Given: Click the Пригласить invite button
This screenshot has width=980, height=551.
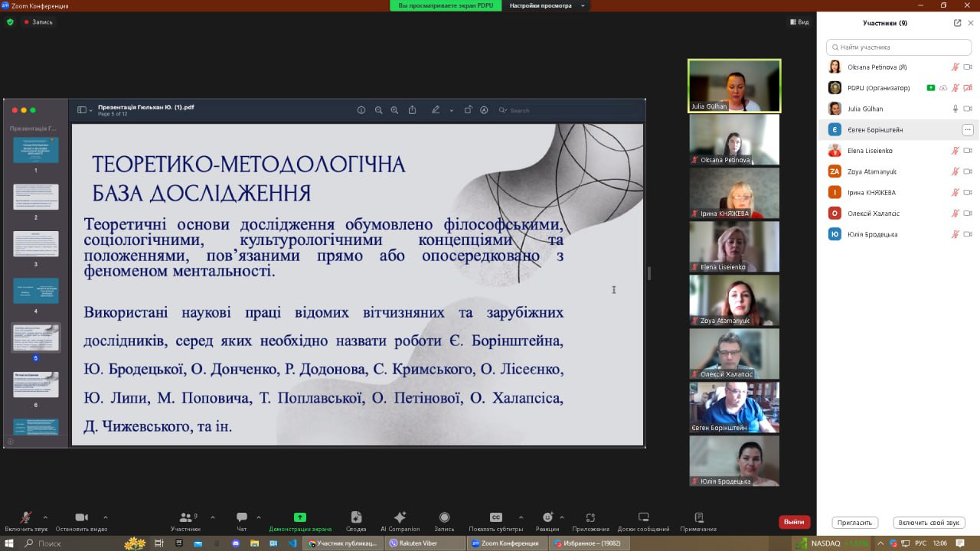Looking at the screenshot, I should tap(854, 523).
